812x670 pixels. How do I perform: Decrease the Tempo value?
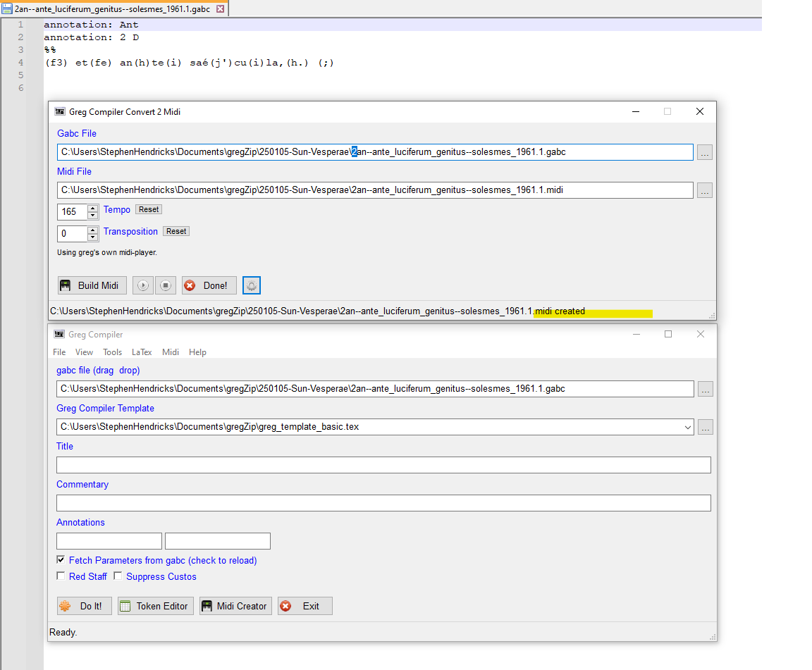93,216
